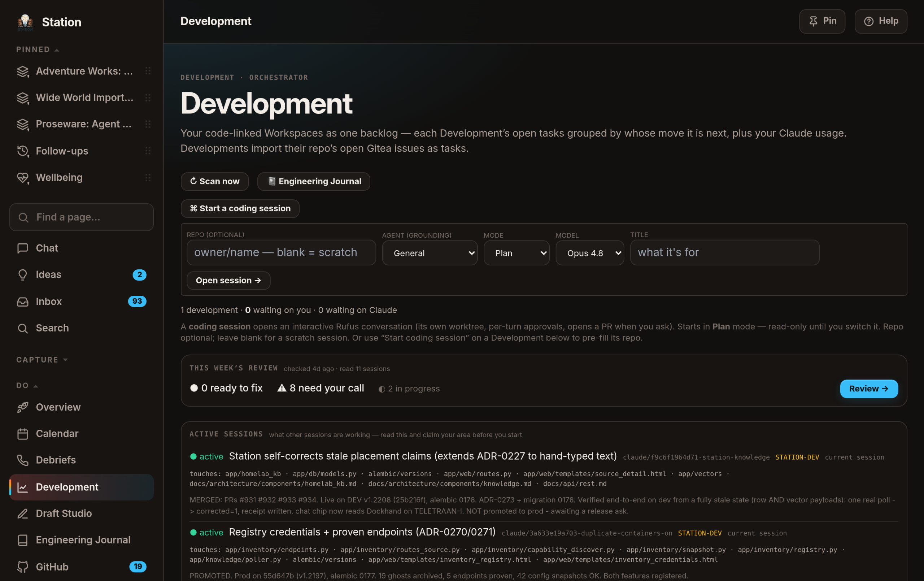Open the Model dropdown showing Opus 4.8
The width and height of the screenshot is (924, 581).
590,253
